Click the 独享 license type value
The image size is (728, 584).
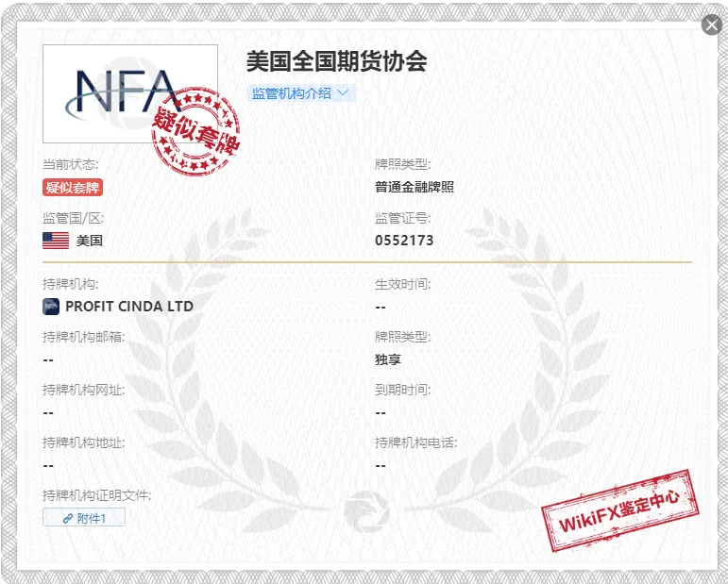tap(388, 359)
